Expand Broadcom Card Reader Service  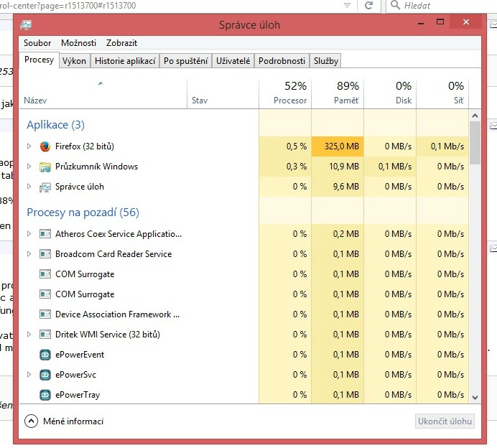coord(29,253)
